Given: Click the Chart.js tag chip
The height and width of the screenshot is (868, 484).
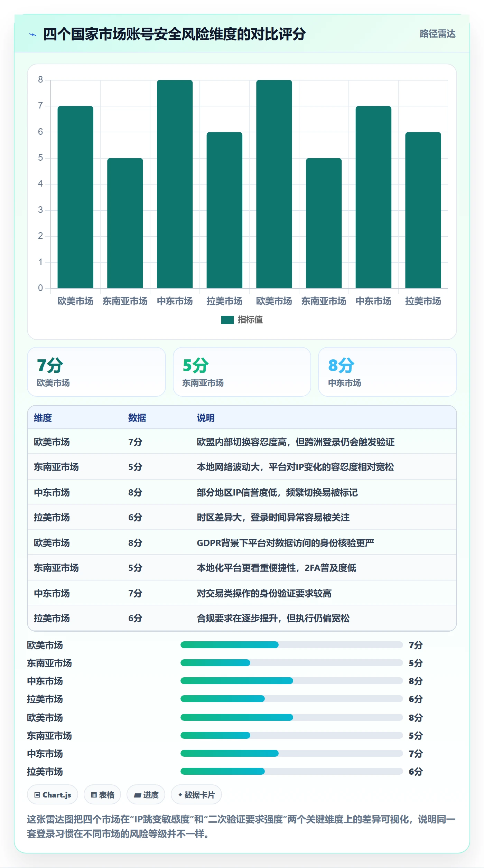Looking at the screenshot, I should coord(53,795).
